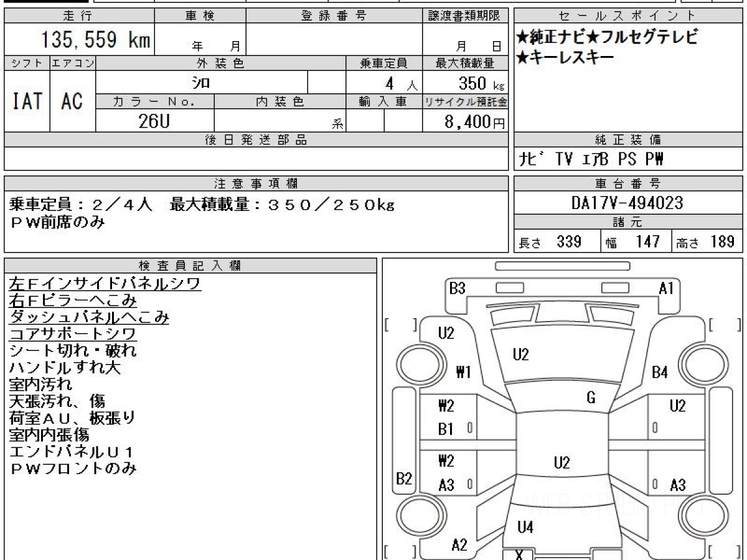The width and height of the screenshot is (747, 560).
Task: Click the A2 mark on the diagram
Action: (459, 545)
